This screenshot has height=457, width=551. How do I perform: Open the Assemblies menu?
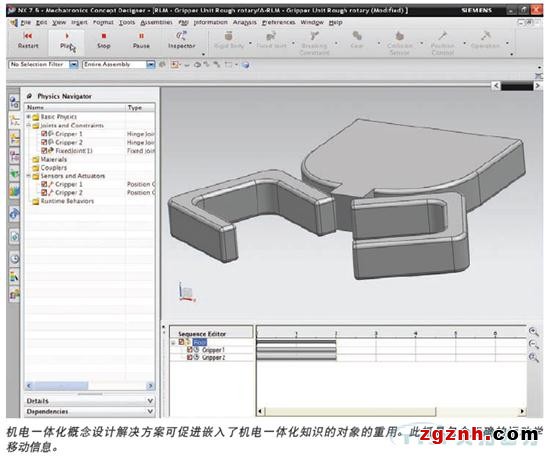[x=156, y=22]
